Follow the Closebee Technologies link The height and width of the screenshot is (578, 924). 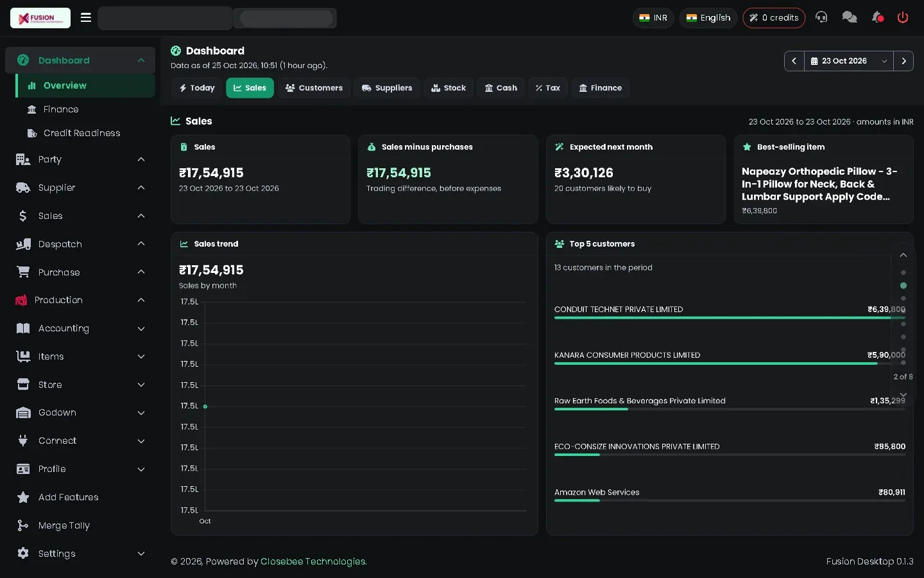[x=314, y=561]
